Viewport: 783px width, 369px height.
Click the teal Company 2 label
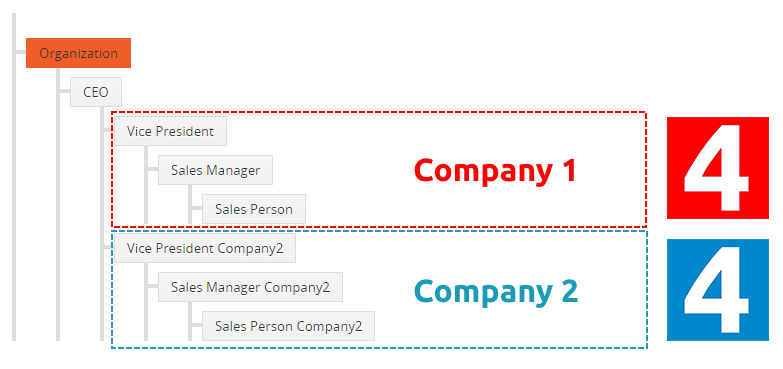[496, 291]
